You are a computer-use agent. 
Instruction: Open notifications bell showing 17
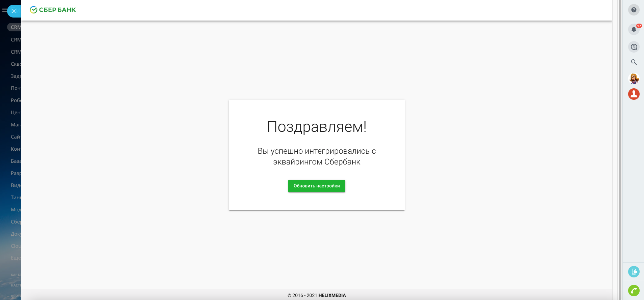point(634,29)
